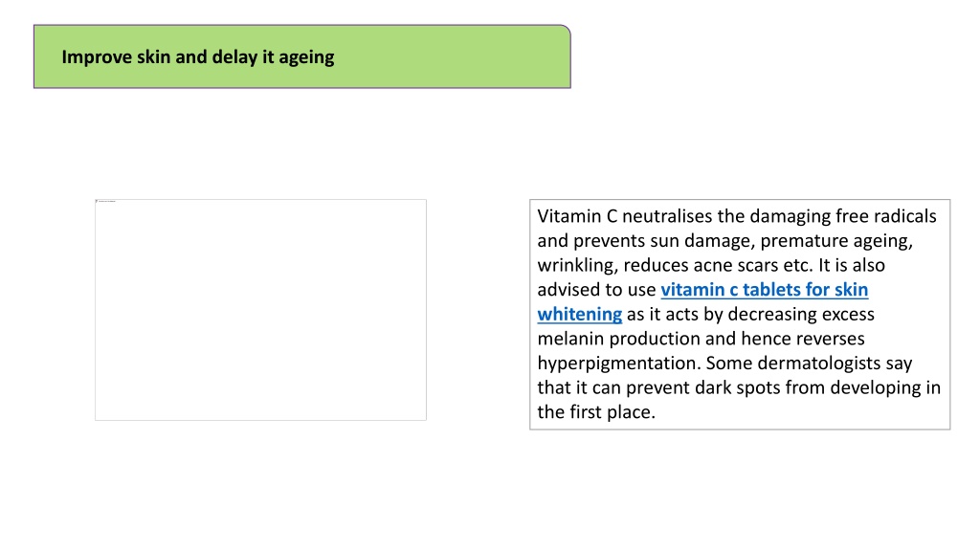The width and height of the screenshot is (980, 551).
Task: Select the empty image placeholder box
Action: click(260, 310)
